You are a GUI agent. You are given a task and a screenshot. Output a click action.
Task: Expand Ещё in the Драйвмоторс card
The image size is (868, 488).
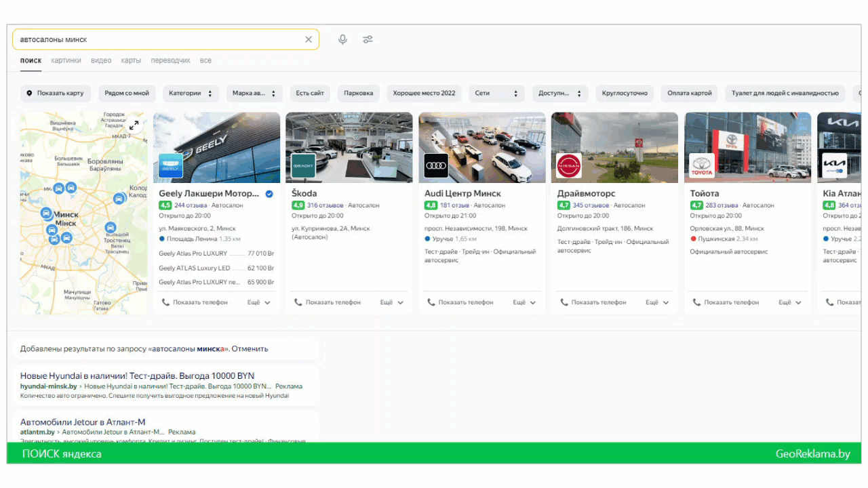pos(658,302)
